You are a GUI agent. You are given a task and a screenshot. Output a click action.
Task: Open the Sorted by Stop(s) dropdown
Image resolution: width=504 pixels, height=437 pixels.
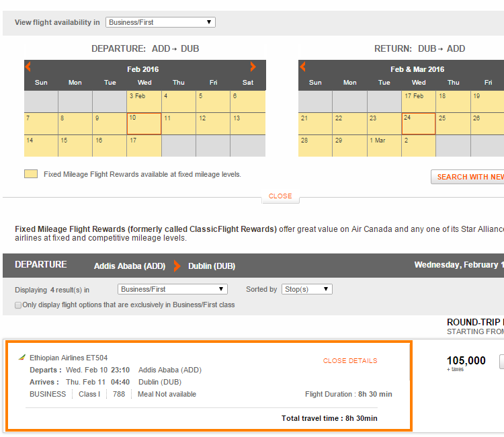[306, 289]
